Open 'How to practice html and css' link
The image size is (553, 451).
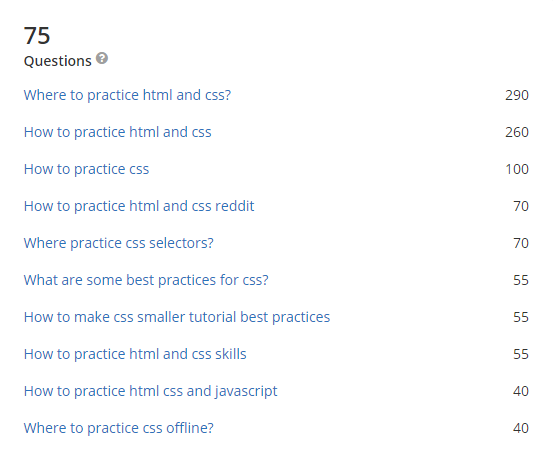117,132
